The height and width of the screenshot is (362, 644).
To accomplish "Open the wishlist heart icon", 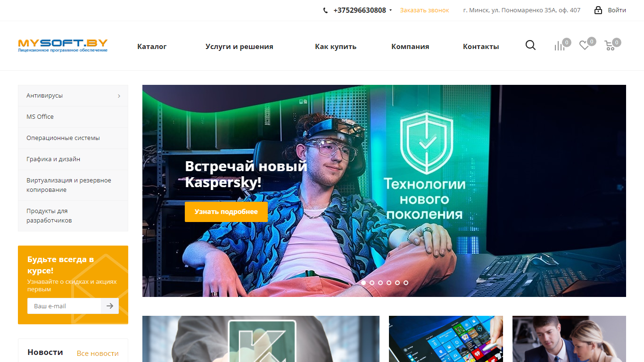I will click(584, 46).
